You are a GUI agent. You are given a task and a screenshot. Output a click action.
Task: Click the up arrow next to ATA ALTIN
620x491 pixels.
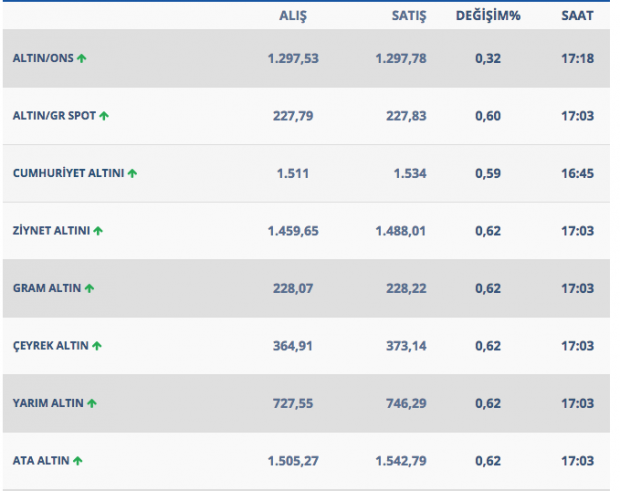78,460
